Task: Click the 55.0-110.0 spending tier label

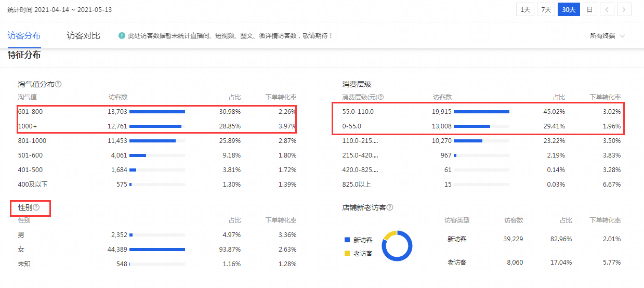Action: click(358, 112)
